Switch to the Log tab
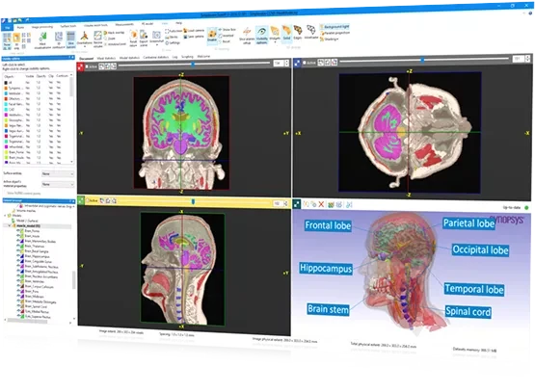535x392 pixels. click(174, 57)
